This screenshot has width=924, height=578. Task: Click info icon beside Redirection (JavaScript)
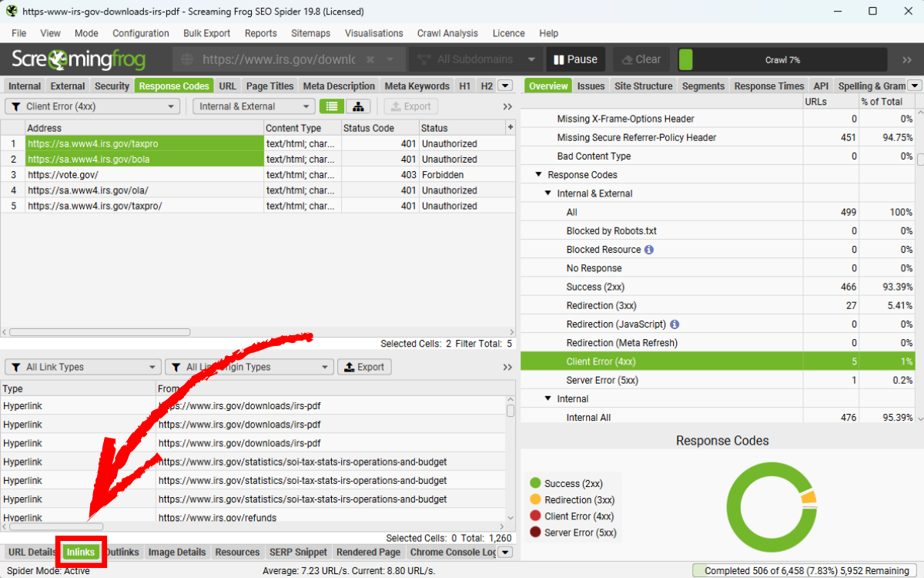(x=675, y=324)
